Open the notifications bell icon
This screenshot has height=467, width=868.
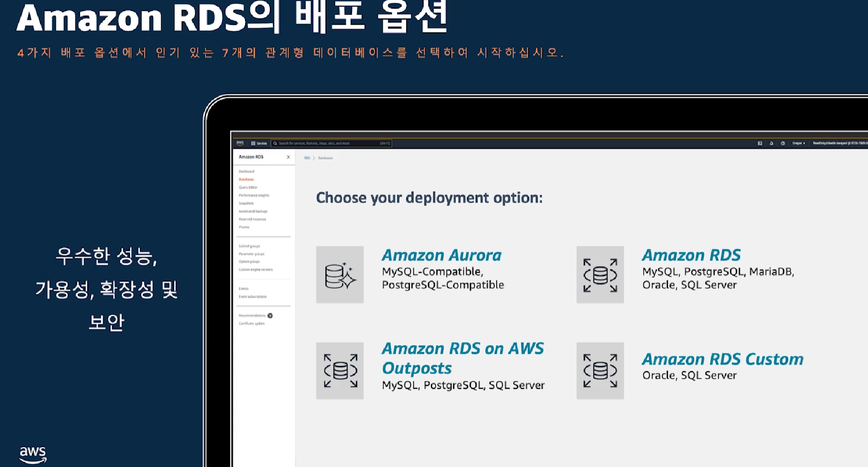771,143
